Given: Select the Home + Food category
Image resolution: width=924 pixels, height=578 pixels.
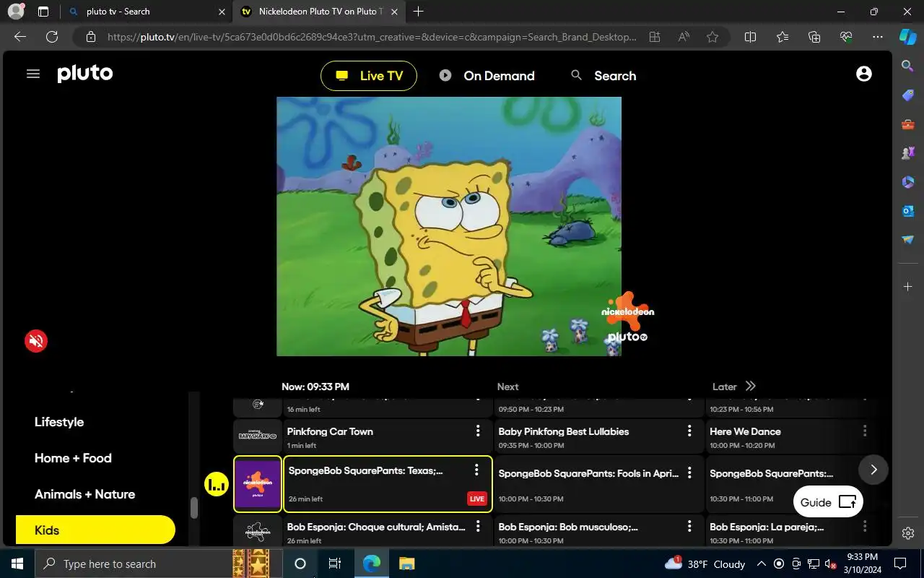Looking at the screenshot, I should click(73, 458).
